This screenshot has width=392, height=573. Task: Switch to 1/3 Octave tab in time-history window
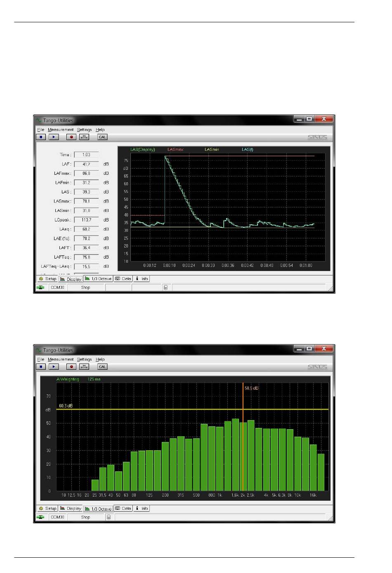pyautogui.click(x=98, y=278)
